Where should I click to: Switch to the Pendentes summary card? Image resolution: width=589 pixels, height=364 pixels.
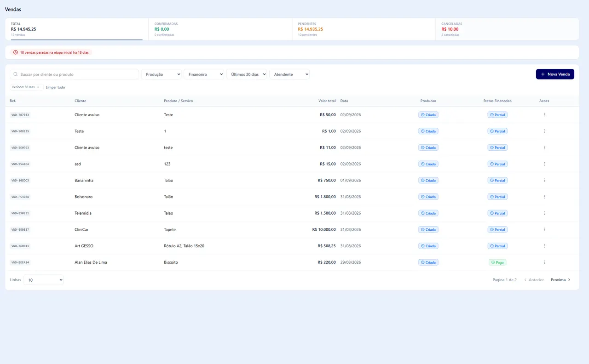click(x=364, y=29)
